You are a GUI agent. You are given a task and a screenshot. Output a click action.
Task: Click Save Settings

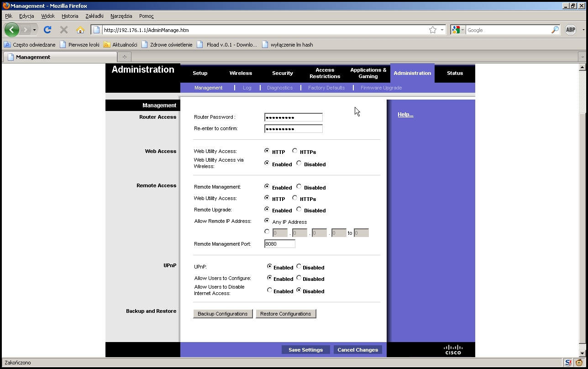click(306, 350)
